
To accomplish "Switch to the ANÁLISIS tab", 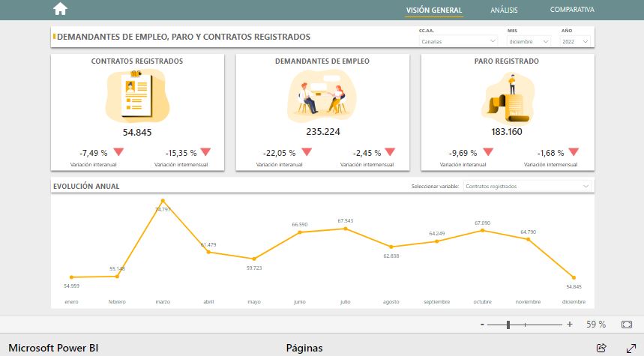I will [504, 10].
